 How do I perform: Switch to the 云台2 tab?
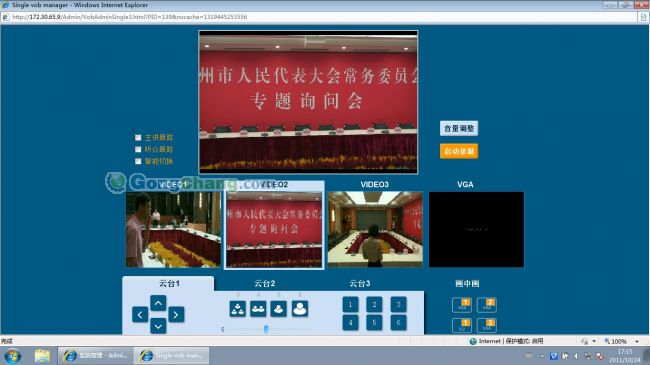[264, 284]
